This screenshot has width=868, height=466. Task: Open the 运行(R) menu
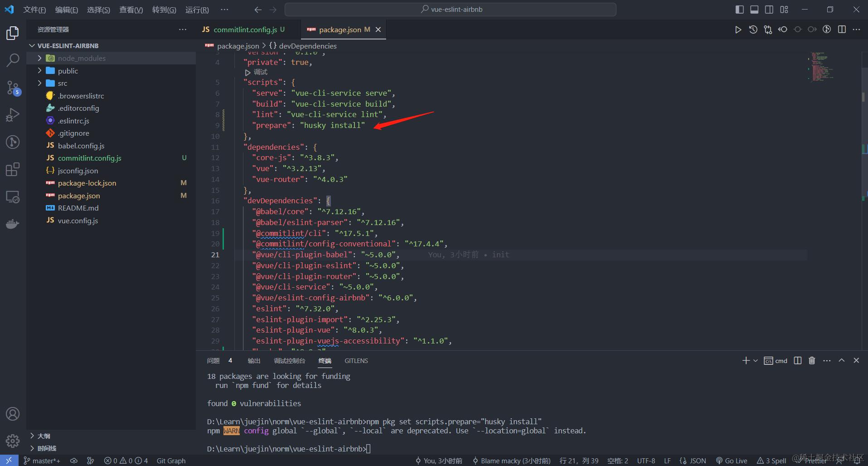point(197,10)
